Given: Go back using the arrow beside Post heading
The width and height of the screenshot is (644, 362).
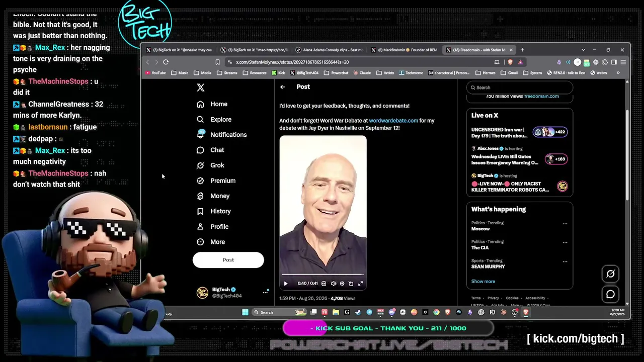Looking at the screenshot, I should [x=283, y=87].
